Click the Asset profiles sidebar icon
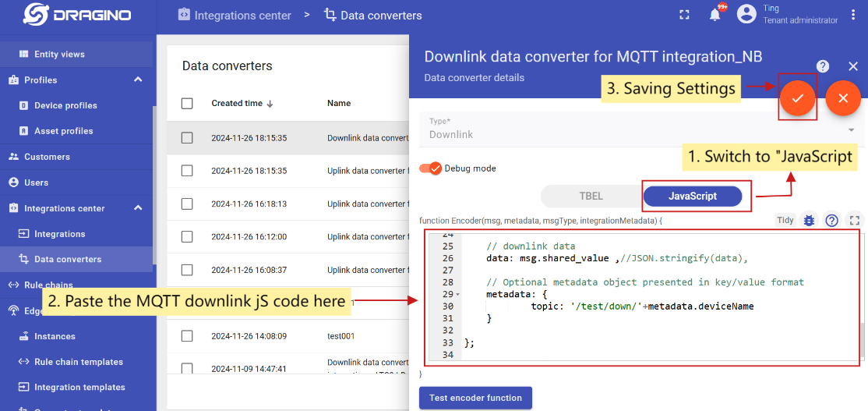 pyautogui.click(x=24, y=131)
